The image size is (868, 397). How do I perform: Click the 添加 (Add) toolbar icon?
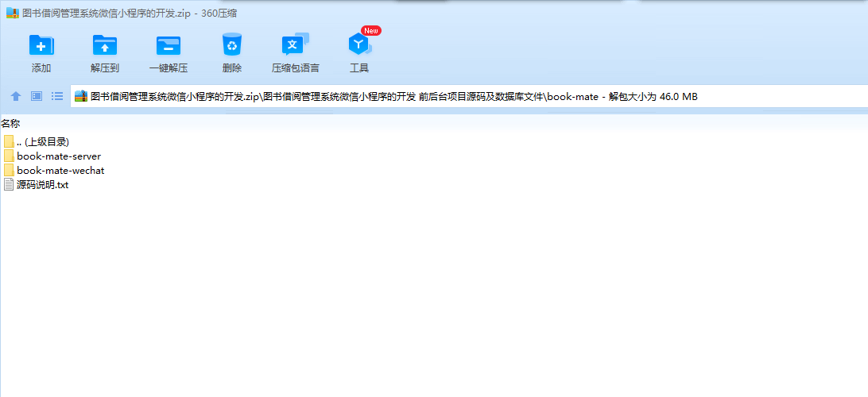click(x=41, y=45)
